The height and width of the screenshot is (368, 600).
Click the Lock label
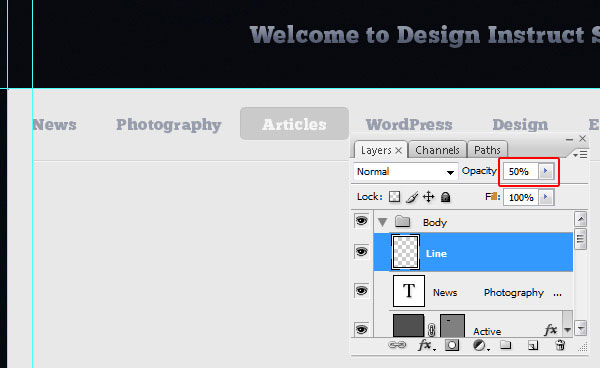tap(370, 197)
